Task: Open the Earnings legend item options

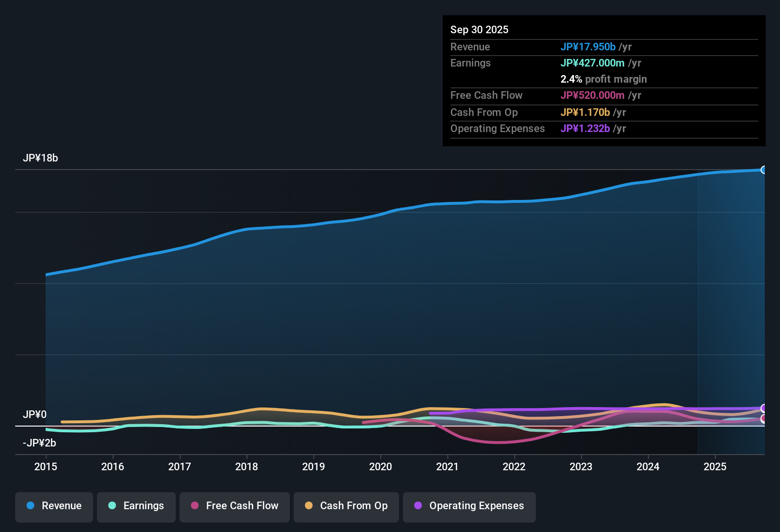Action: pos(136,506)
